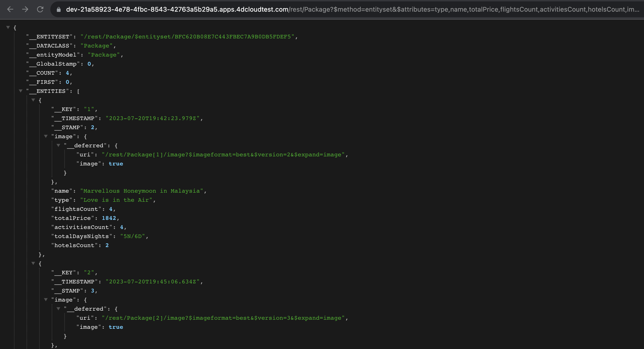The height and width of the screenshot is (349, 644).
Task: Select the type "Love is in the Air"
Action: click(x=116, y=200)
